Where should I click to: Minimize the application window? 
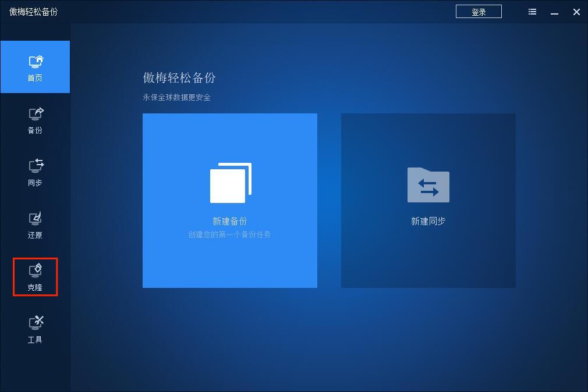(554, 12)
